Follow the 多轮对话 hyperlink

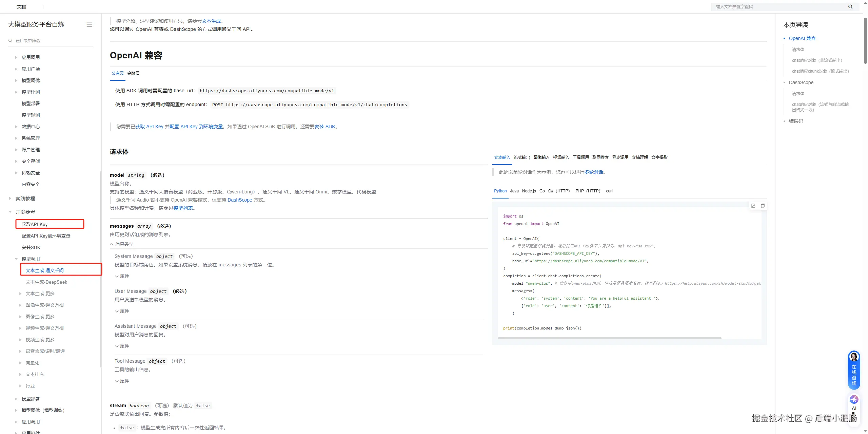[594, 172]
